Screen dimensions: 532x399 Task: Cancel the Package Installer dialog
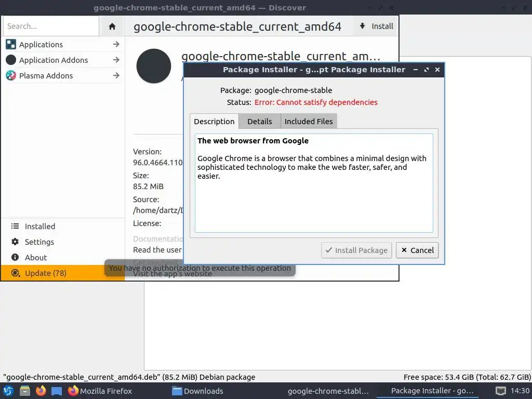(x=417, y=250)
